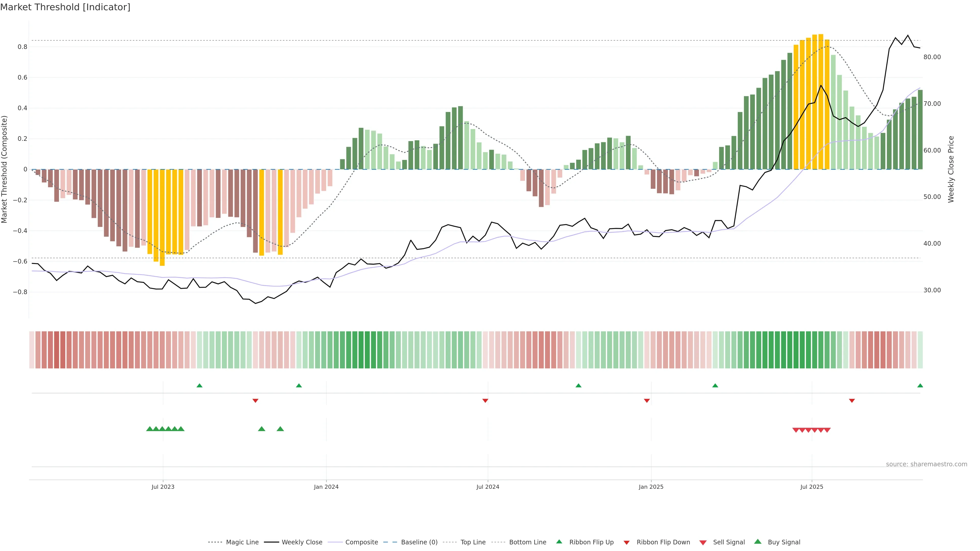Click the Ribbon Flip Up legend triangle icon
Image resolution: width=980 pixels, height=551 pixels.
(559, 542)
